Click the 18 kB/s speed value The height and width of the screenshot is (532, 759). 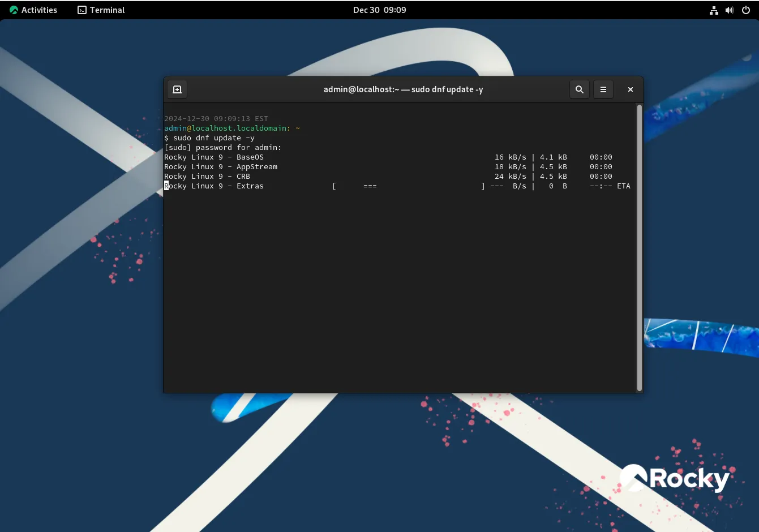tap(511, 167)
